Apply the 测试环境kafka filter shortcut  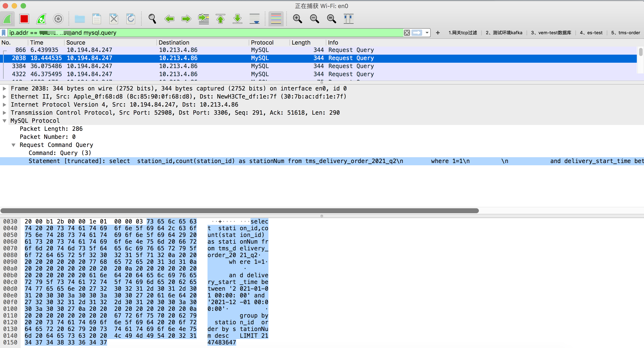click(504, 33)
